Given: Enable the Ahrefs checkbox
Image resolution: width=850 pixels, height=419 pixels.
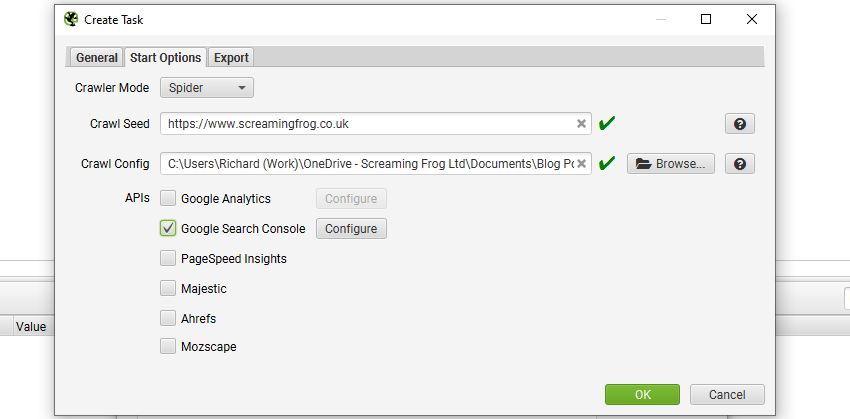Looking at the screenshot, I should (x=168, y=318).
